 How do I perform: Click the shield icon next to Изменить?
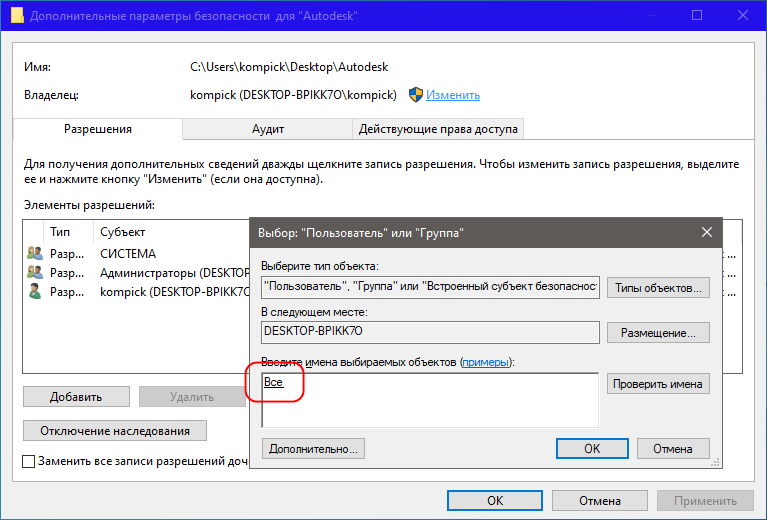(x=415, y=95)
